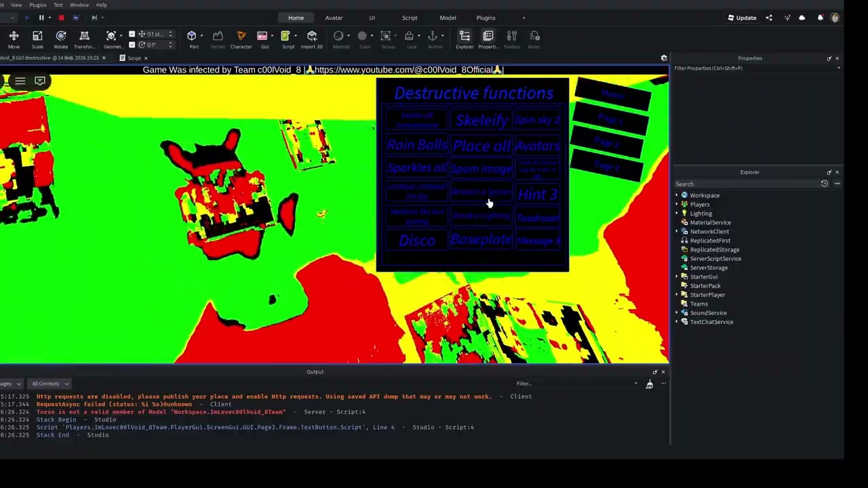868x488 pixels.
Task: Toggle the move snapping checkbox
Action: click(x=132, y=34)
